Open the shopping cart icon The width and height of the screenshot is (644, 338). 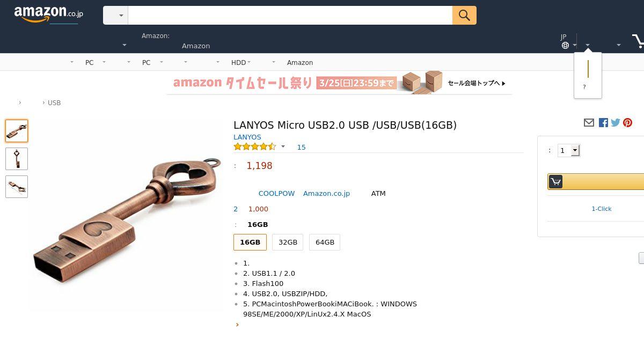(x=638, y=41)
